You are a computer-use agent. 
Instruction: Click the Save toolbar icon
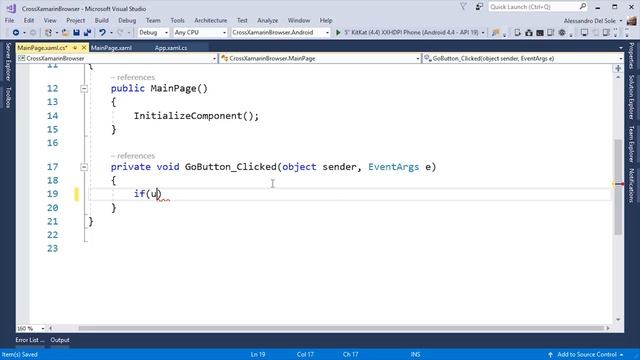point(76,32)
